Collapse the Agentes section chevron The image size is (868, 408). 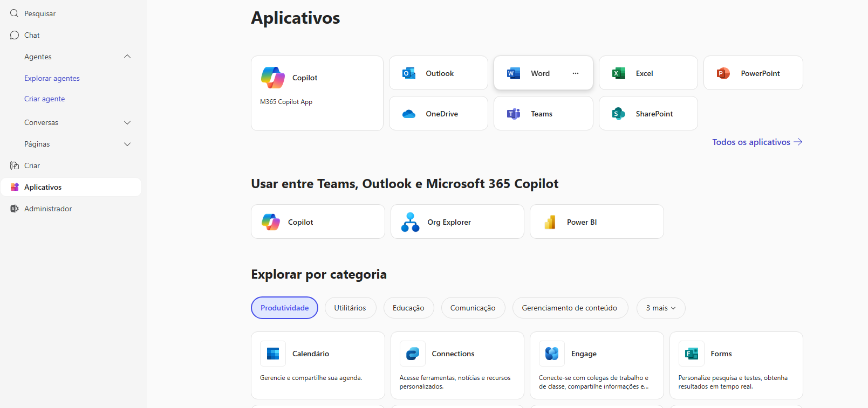coord(127,57)
